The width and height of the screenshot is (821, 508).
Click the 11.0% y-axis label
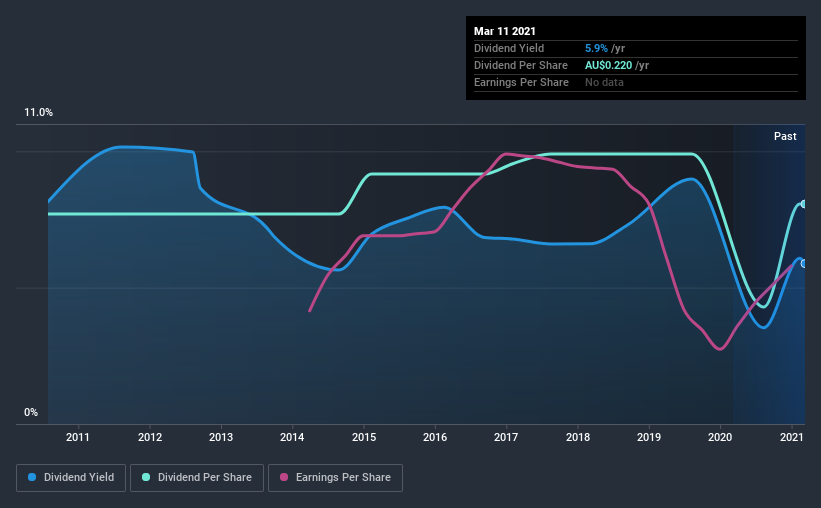click(x=39, y=113)
